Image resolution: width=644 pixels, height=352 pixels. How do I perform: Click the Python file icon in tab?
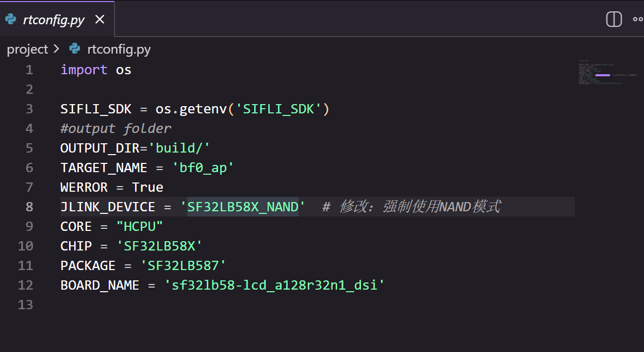pyautogui.click(x=10, y=20)
